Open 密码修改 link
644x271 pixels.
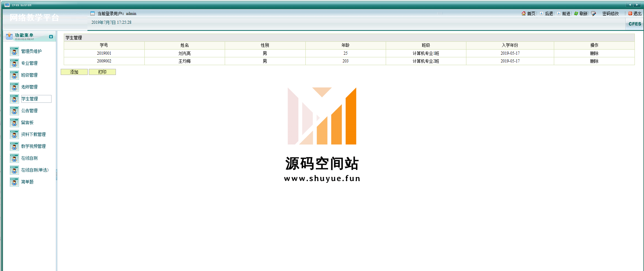click(610, 14)
